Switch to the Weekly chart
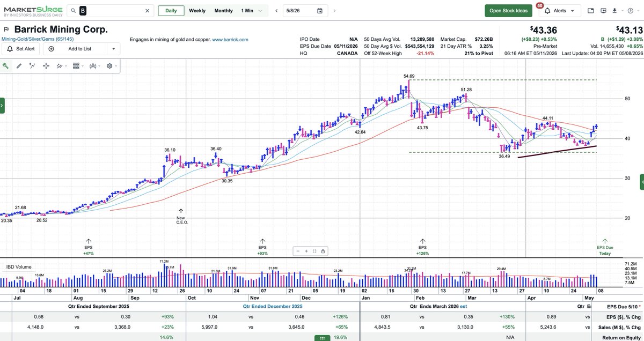 pyautogui.click(x=197, y=11)
